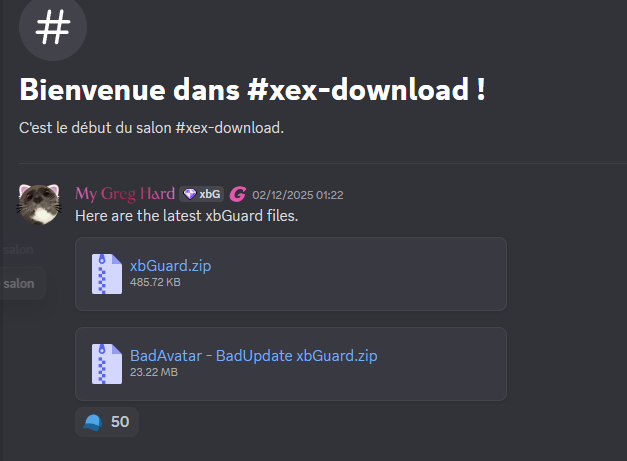This screenshot has width=627, height=461.
Task: Click the lower salon button at left edge
Action: [x=23, y=283]
